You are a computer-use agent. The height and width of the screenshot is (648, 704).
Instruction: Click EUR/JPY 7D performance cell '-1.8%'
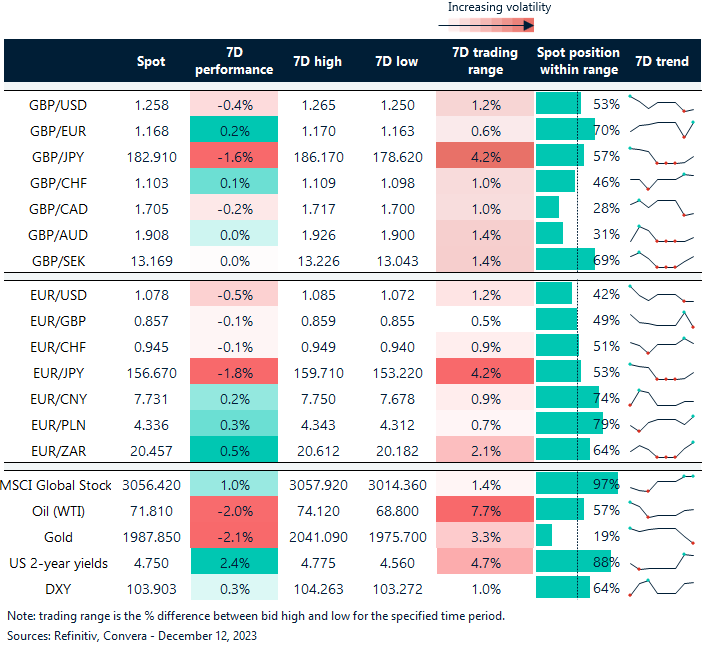point(234,371)
